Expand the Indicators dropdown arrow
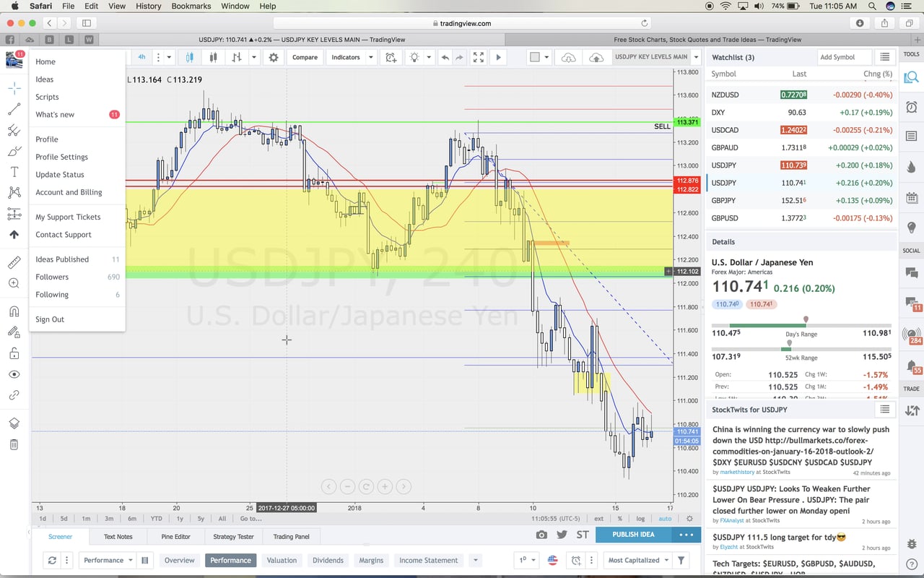Viewport: 924px width, 578px height. pyautogui.click(x=371, y=57)
